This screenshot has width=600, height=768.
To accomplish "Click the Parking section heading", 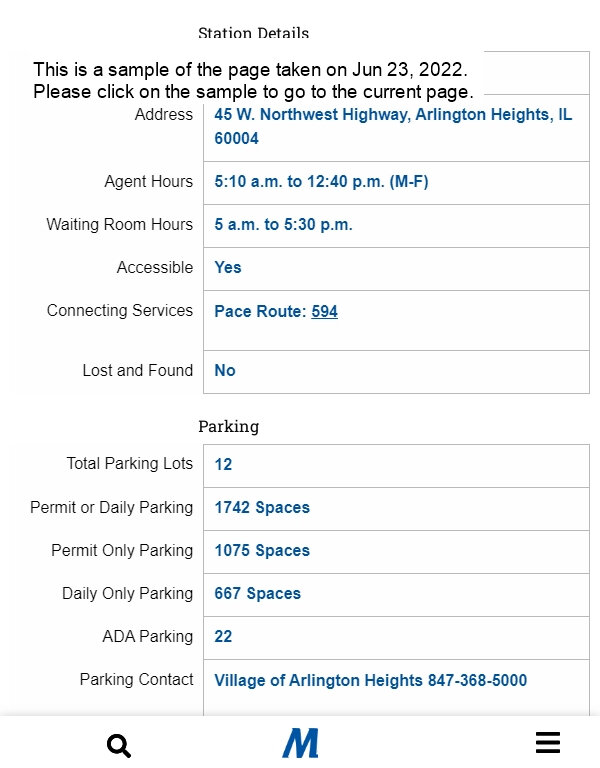I will pyautogui.click(x=228, y=427).
